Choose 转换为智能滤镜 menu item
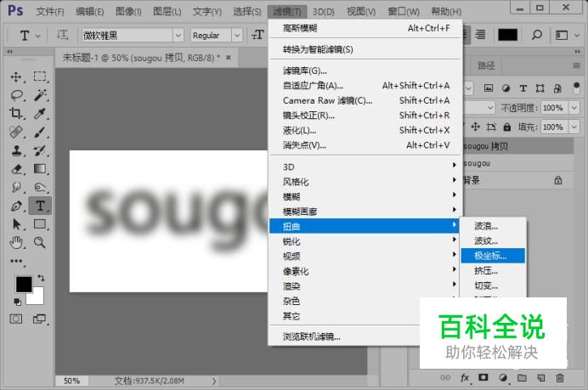The height and width of the screenshot is (390, 588). pyautogui.click(x=365, y=49)
